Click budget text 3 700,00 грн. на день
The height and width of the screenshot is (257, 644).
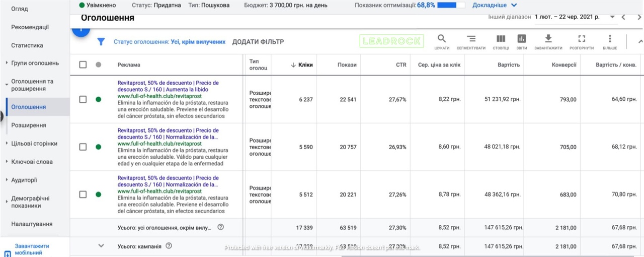point(298,5)
